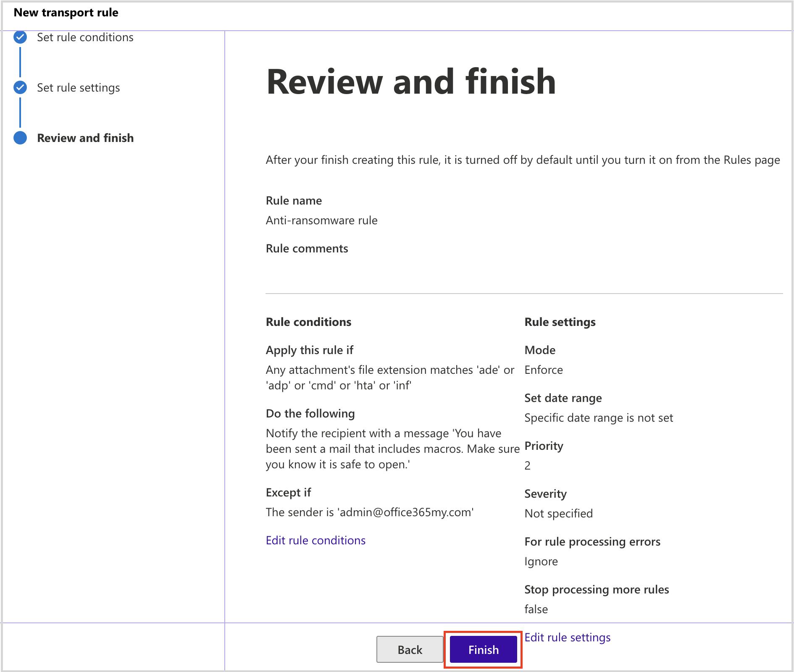Click the sender exception 'admin@office365my.com' text
The height and width of the screenshot is (672, 794).
tap(370, 512)
